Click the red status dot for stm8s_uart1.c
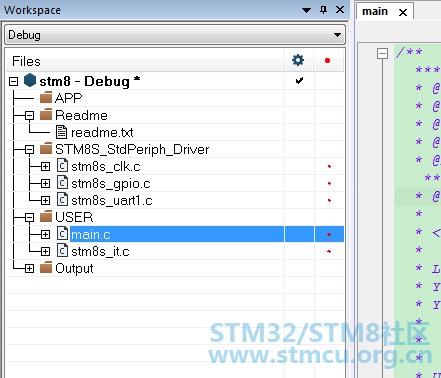This screenshot has width=441, height=378. [x=329, y=200]
